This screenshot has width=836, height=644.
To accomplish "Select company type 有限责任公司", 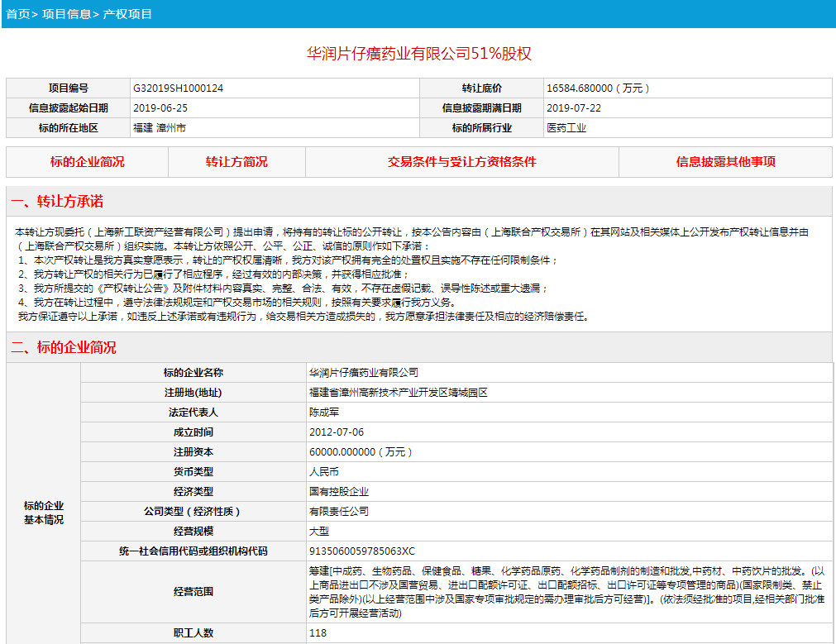I will (x=339, y=511).
